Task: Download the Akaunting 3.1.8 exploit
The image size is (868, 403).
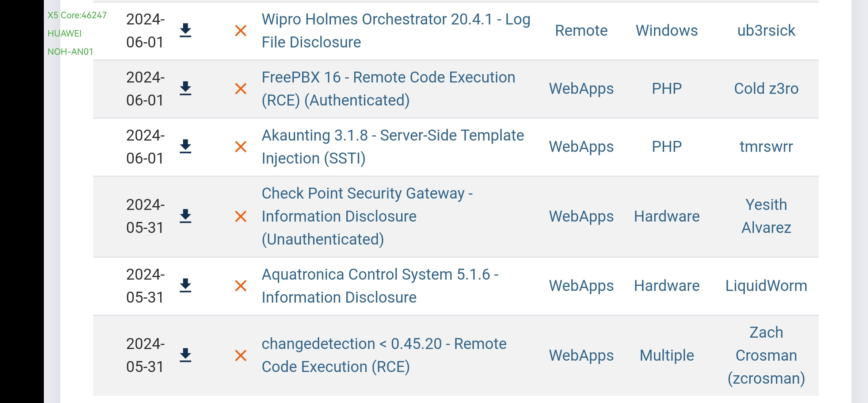Action: point(186,147)
